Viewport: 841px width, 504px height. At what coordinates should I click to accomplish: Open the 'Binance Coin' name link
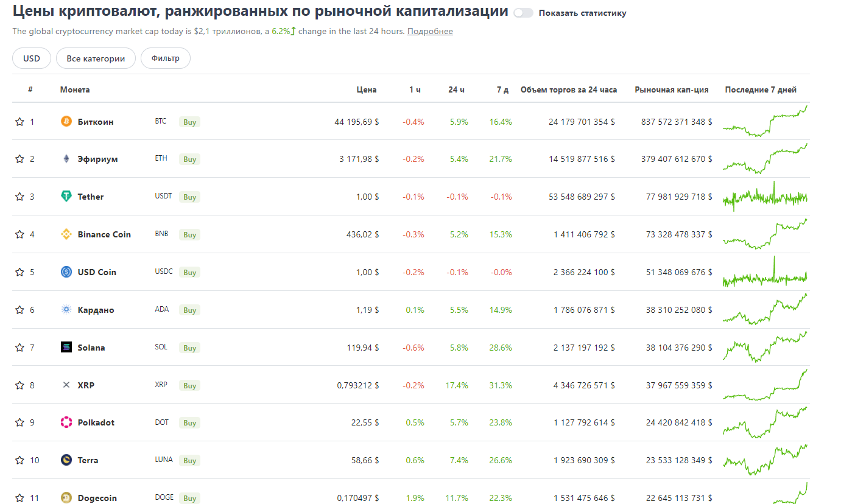point(104,234)
